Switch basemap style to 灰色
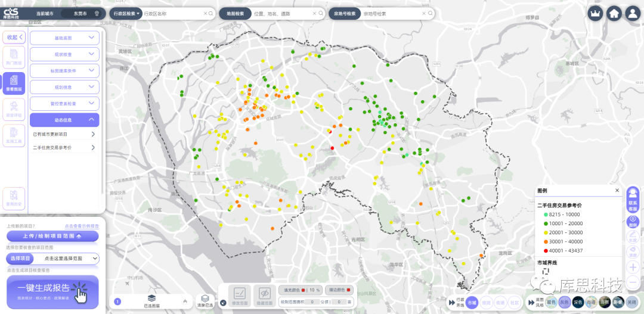 [565, 302]
